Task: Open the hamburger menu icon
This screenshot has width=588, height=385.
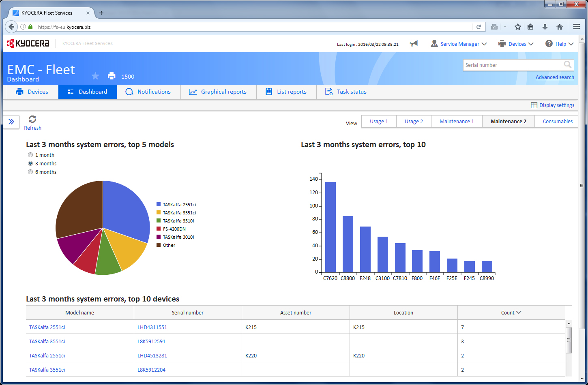Action: [577, 27]
